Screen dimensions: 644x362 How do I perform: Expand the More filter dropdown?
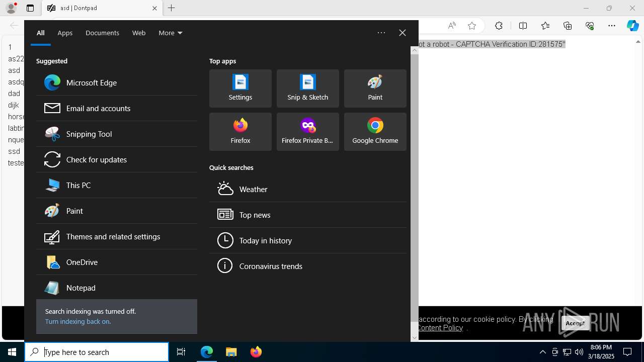(x=171, y=33)
